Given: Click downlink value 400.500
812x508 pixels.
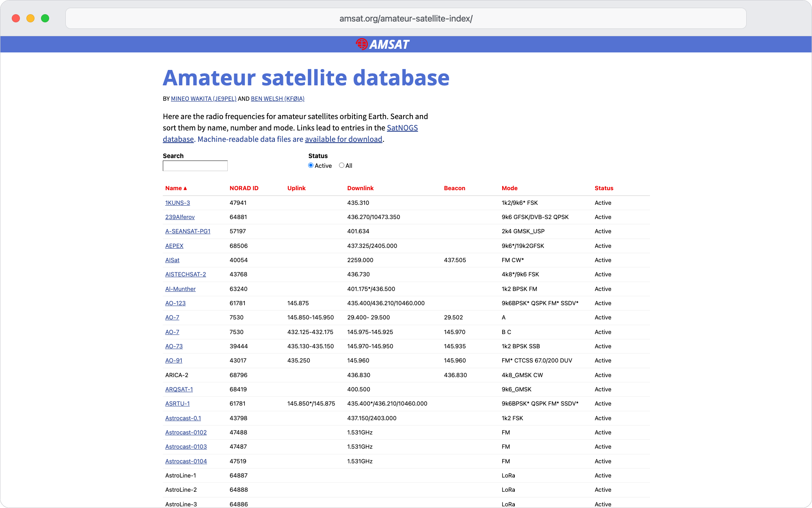Looking at the screenshot, I should (x=358, y=389).
